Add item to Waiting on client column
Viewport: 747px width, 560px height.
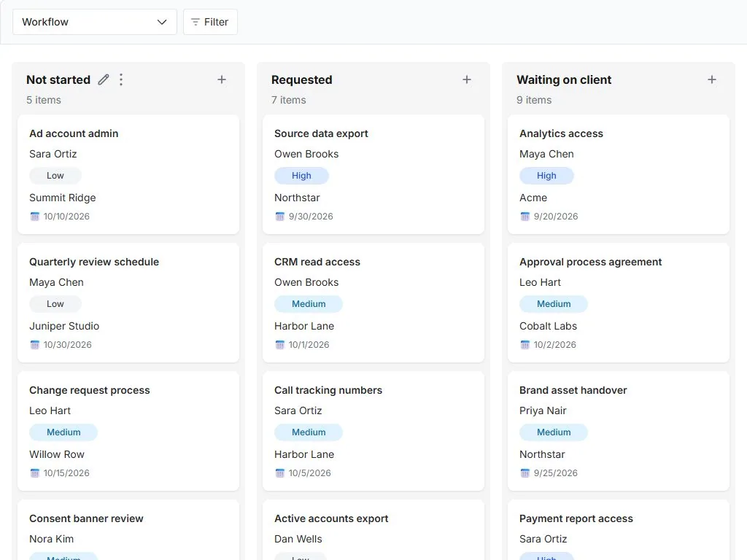coord(712,79)
